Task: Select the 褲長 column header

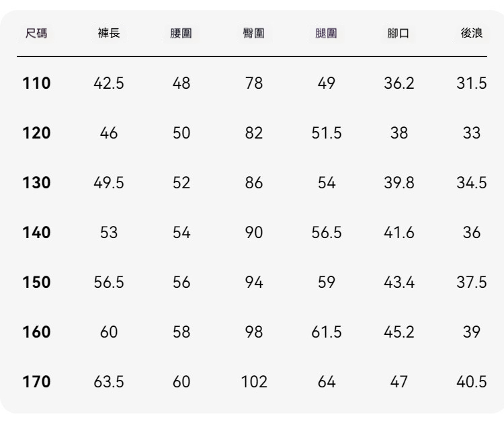Action: coord(109,33)
